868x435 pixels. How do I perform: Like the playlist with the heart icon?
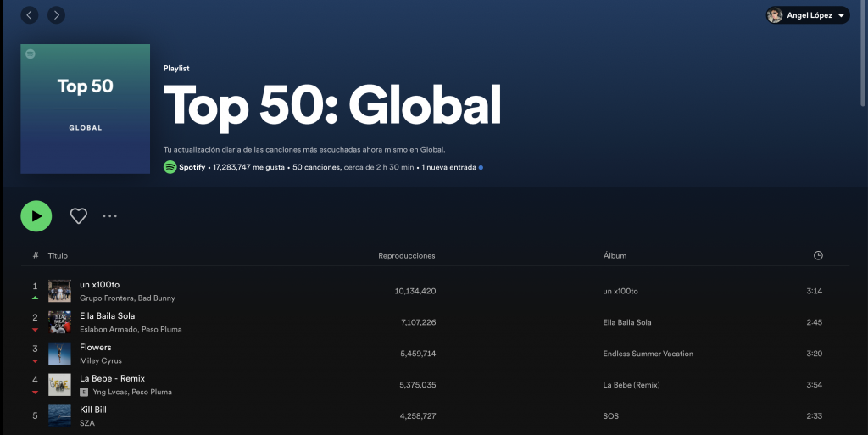(78, 216)
